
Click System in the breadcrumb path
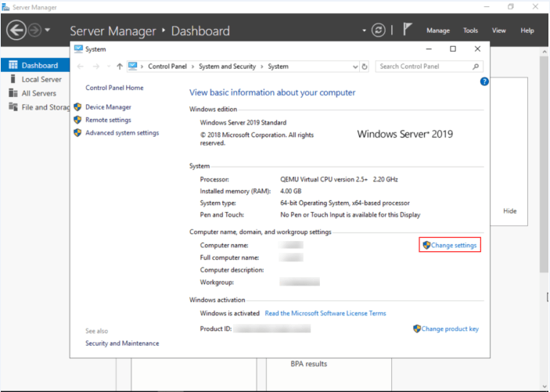click(x=279, y=67)
